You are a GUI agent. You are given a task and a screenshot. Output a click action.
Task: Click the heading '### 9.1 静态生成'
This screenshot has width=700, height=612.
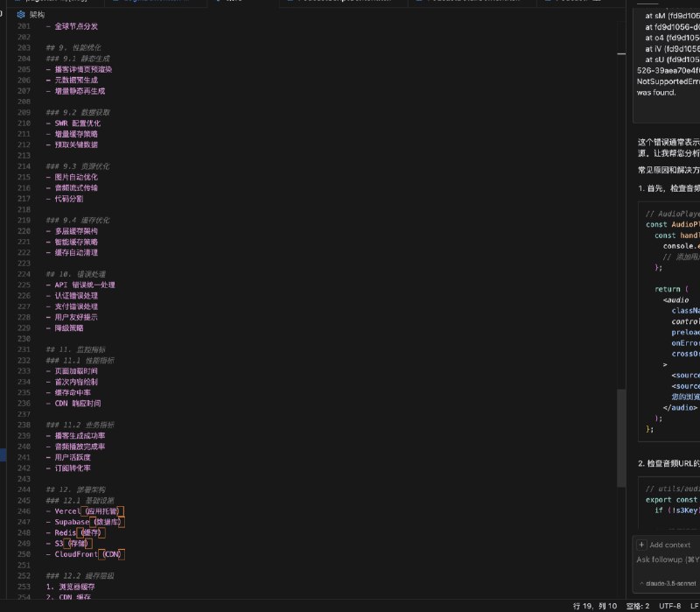click(78, 59)
